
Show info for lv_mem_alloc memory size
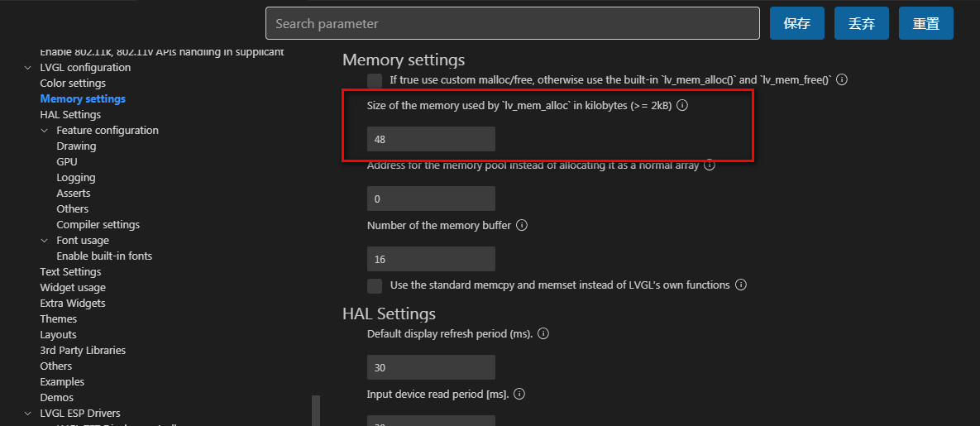click(x=682, y=106)
